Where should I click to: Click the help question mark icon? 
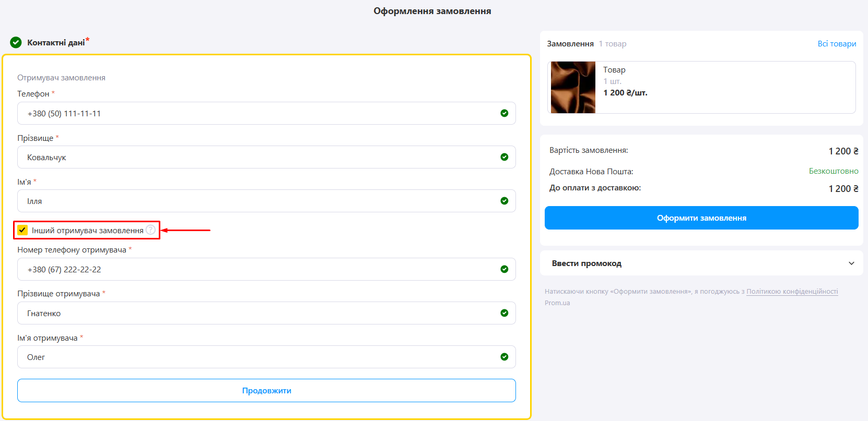150,230
